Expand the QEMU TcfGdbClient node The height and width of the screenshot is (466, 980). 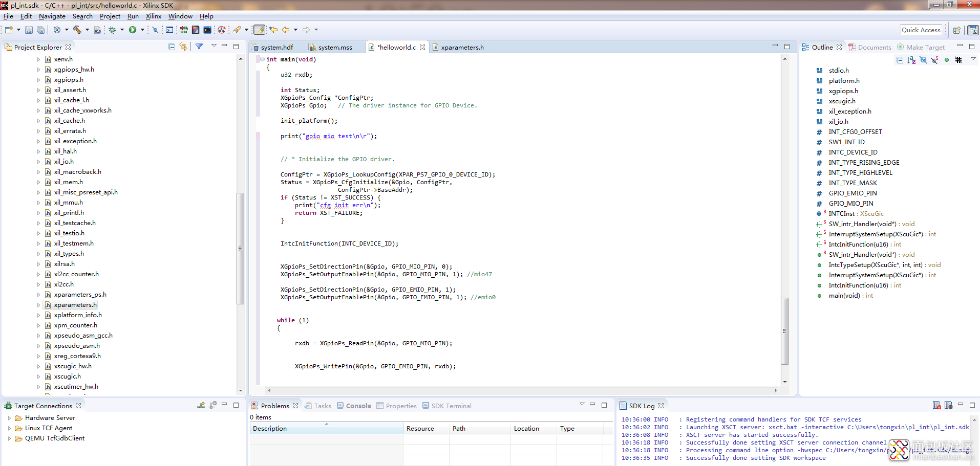click(9, 438)
